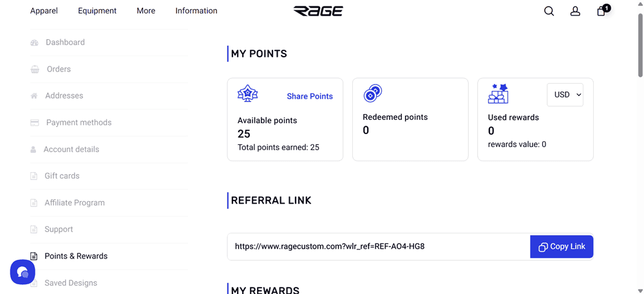
Task: Click the Orders basket icon
Action: click(35, 70)
